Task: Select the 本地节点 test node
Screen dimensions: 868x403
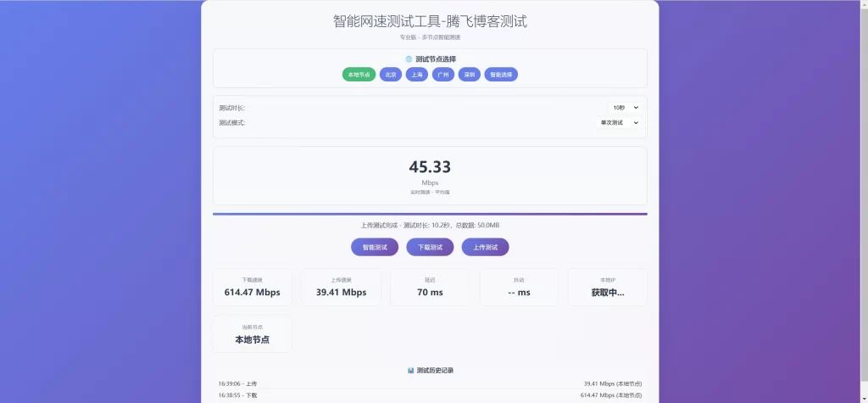Action: coord(359,75)
